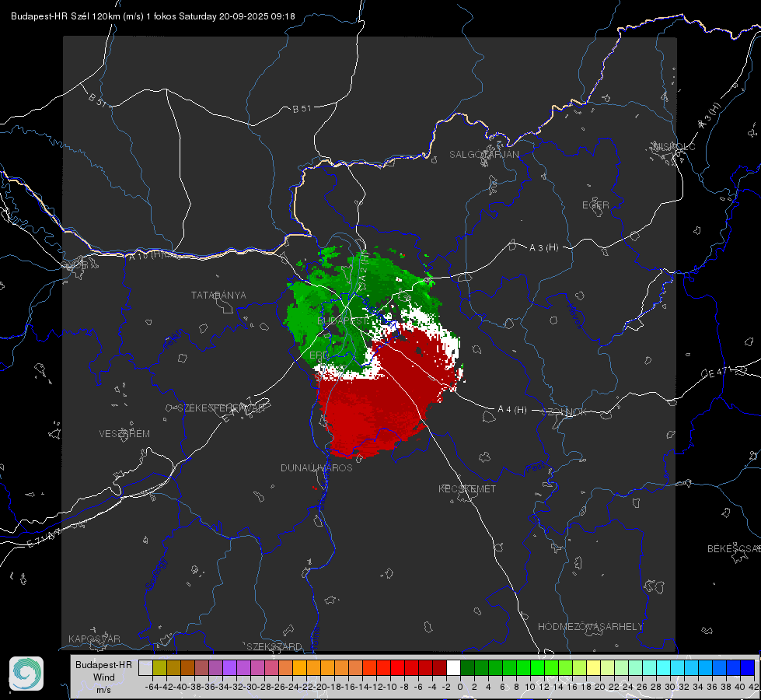Click the TATABÁNYA city label

(218, 296)
